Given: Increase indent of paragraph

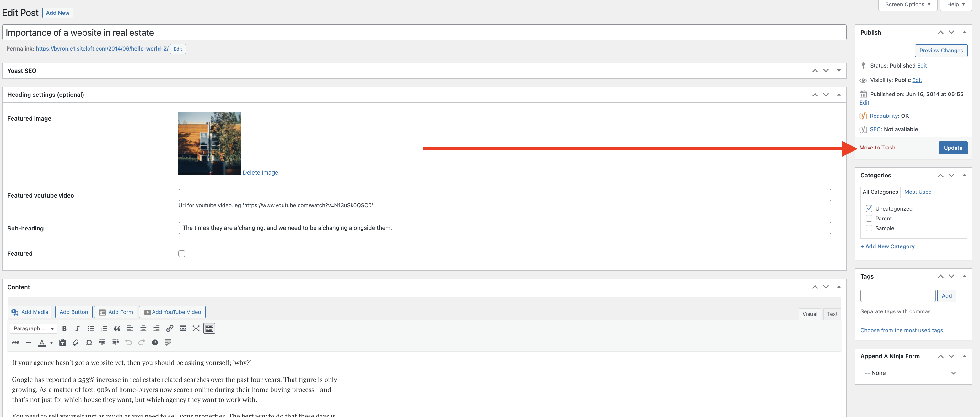Looking at the screenshot, I should point(115,343).
